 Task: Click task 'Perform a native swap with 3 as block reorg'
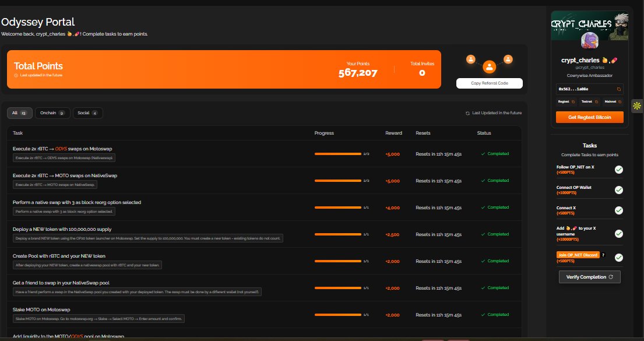pos(77,202)
